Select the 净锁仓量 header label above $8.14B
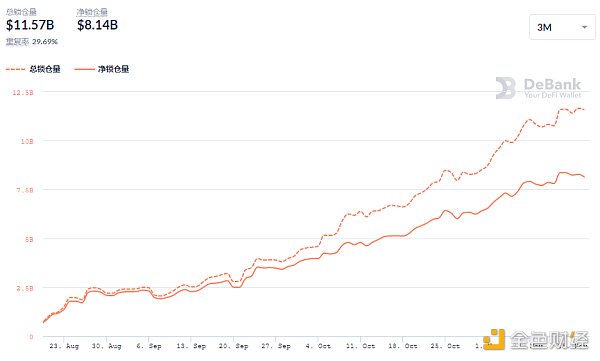600x361 pixels. point(92,12)
